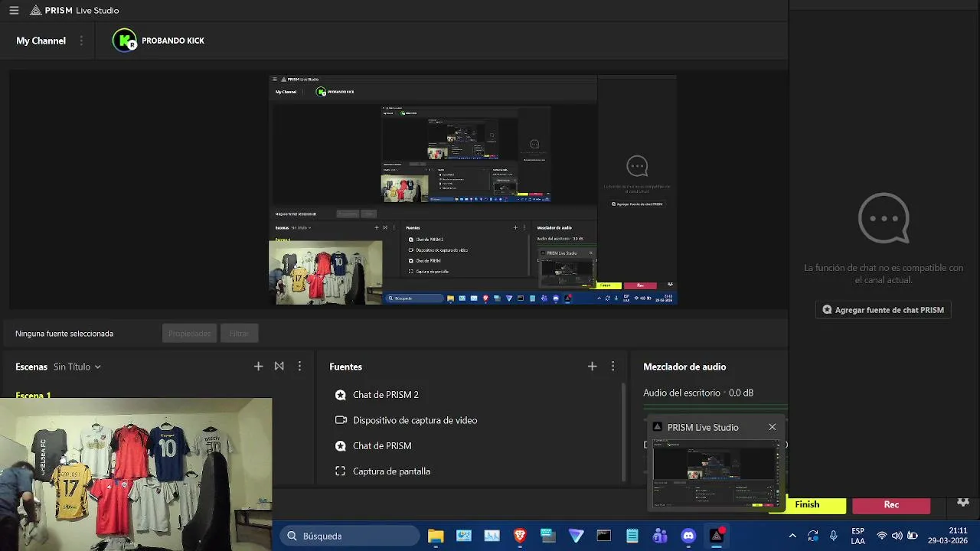Click the Windows Update sync tray icon

coord(813,536)
